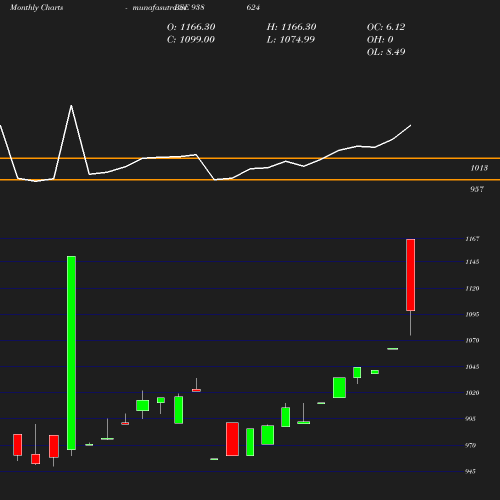Click the open value 'O: 1166.30'

[x=191, y=27]
